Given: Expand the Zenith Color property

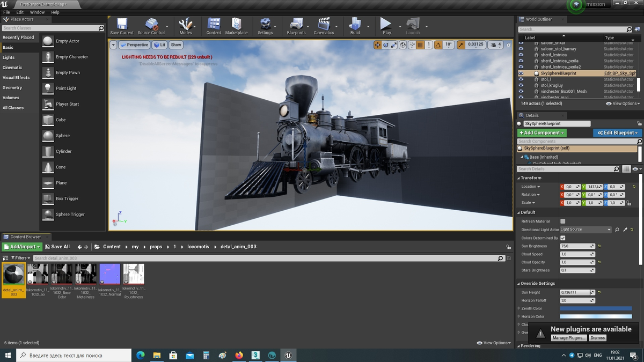Looking at the screenshot, I should click(518, 308).
